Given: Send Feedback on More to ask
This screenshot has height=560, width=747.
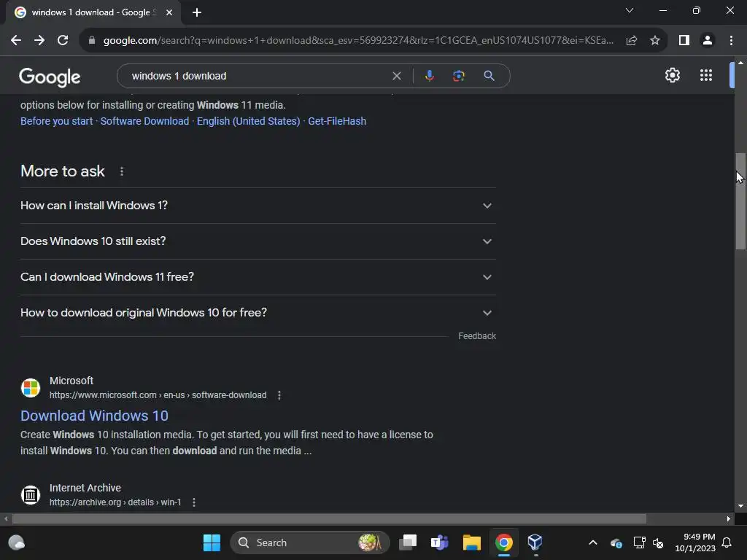Looking at the screenshot, I should tap(477, 336).
